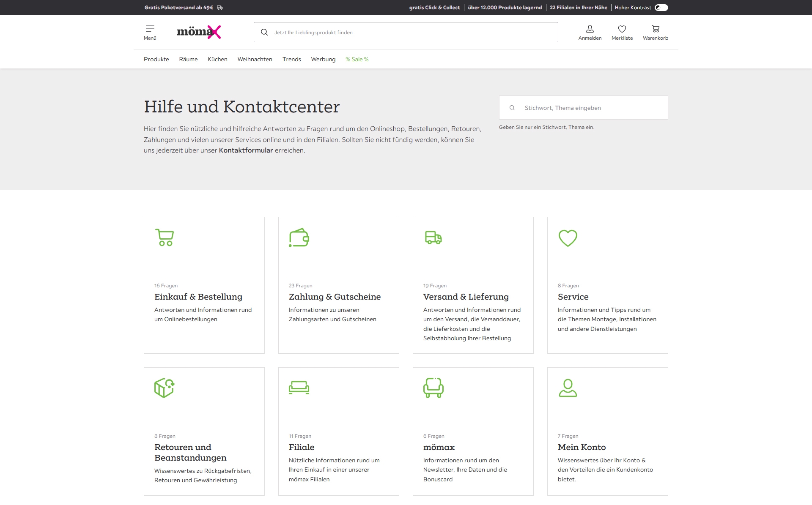Open the Weihnachten menu
Image resolution: width=812 pixels, height=505 pixels.
pos(255,59)
